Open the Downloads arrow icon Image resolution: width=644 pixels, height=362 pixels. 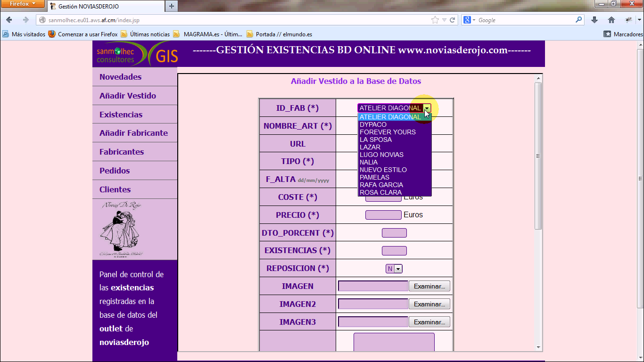click(594, 20)
